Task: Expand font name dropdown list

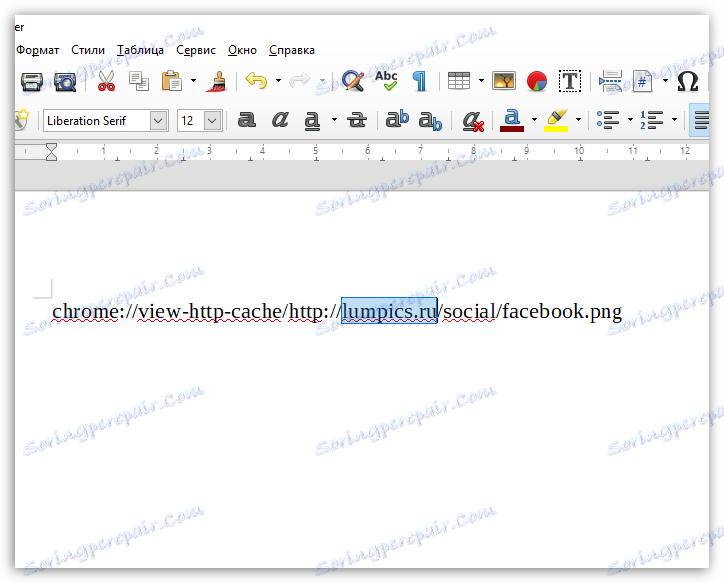Action: [158, 121]
